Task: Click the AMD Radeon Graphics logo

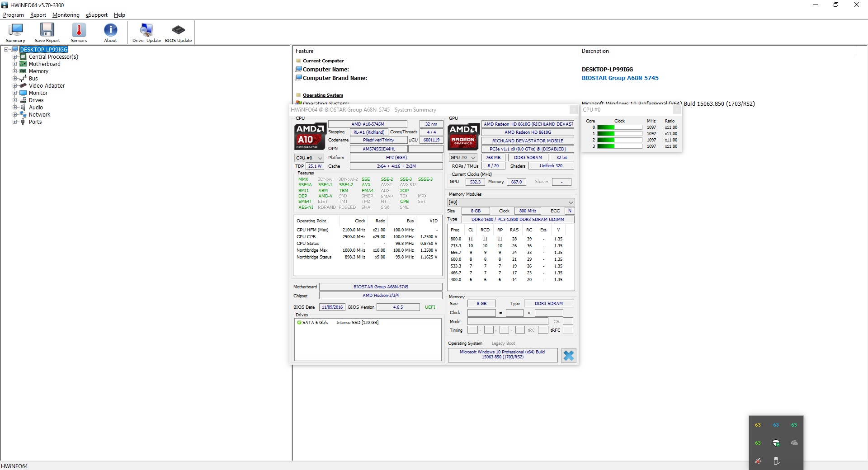Action: click(463, 136)
